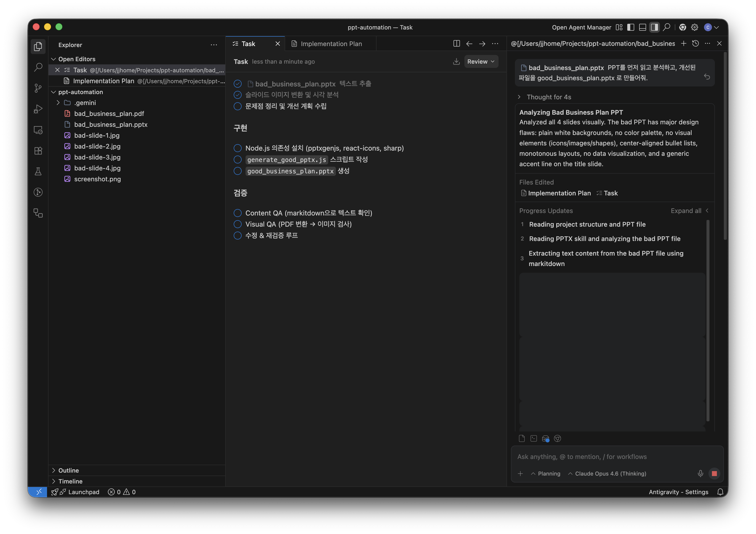Check the Content QA task circle
This screenshot has width=756, height=534.
click(x=237, y=213)
